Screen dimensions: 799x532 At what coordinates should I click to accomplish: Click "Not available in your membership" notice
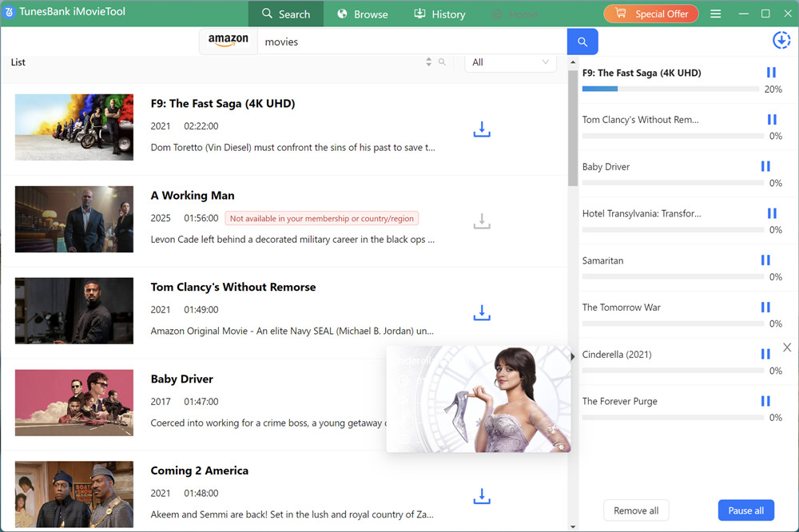[321, 218]
